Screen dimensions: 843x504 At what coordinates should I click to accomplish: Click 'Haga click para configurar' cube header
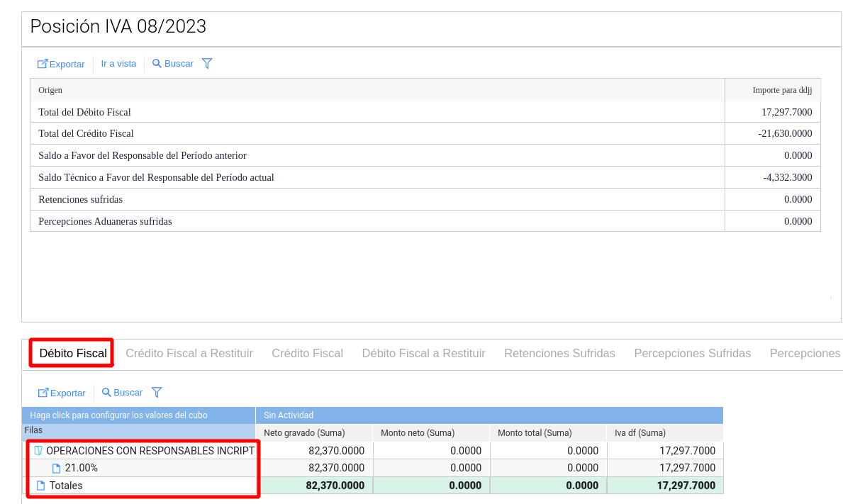(118, 415)
